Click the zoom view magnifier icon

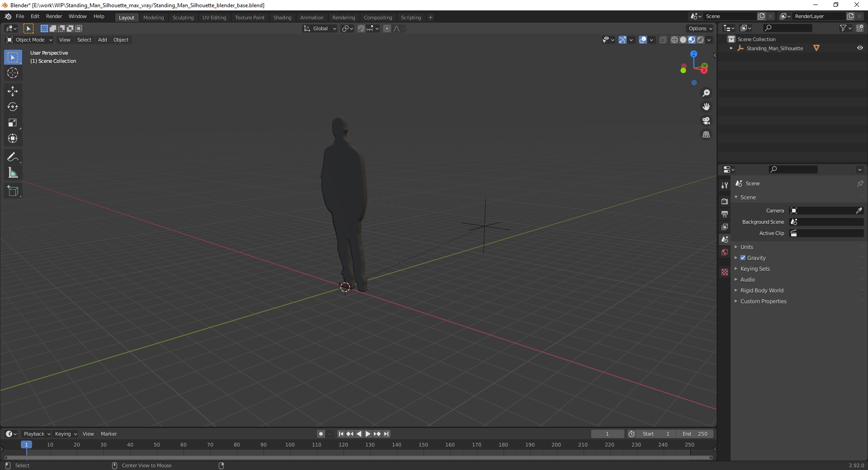click(x=706, y=93)
